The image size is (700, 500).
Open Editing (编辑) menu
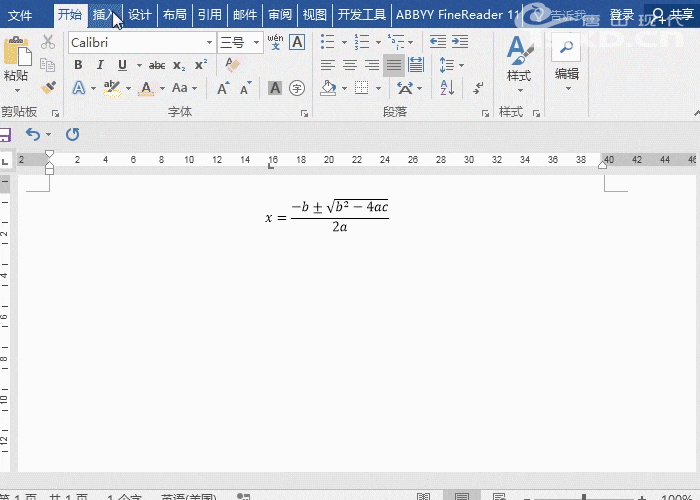click(567, 62)
